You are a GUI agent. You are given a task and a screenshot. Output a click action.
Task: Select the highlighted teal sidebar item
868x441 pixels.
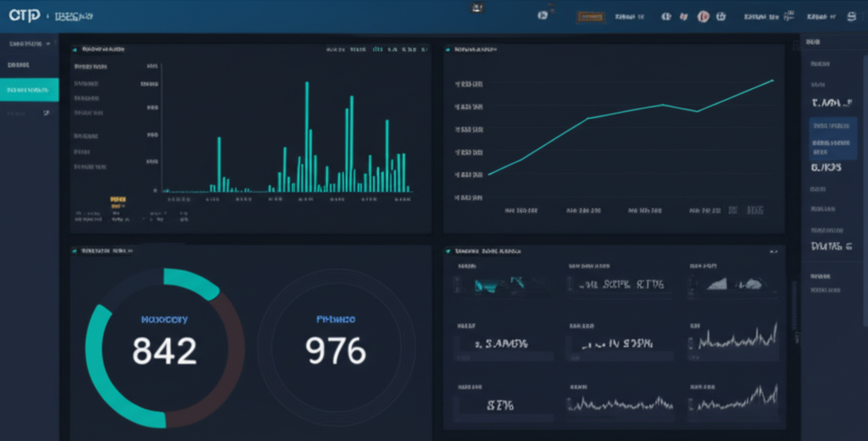[29, 90]
